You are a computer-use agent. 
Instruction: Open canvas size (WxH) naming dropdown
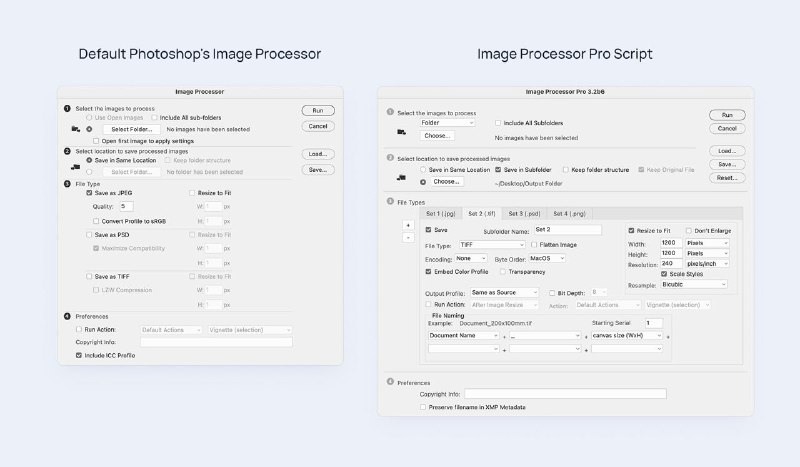pyautogui.click(x=627, y=335)
